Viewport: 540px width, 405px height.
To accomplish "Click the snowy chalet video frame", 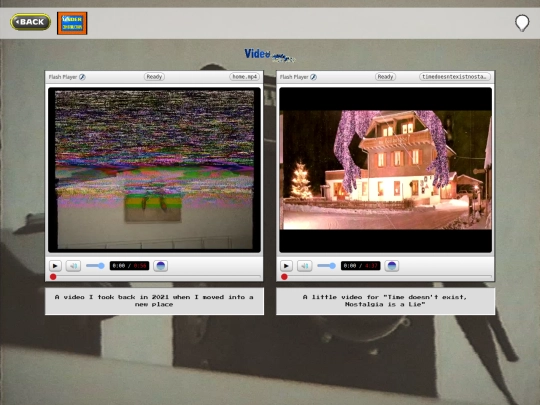I will (x=385, y=170).
